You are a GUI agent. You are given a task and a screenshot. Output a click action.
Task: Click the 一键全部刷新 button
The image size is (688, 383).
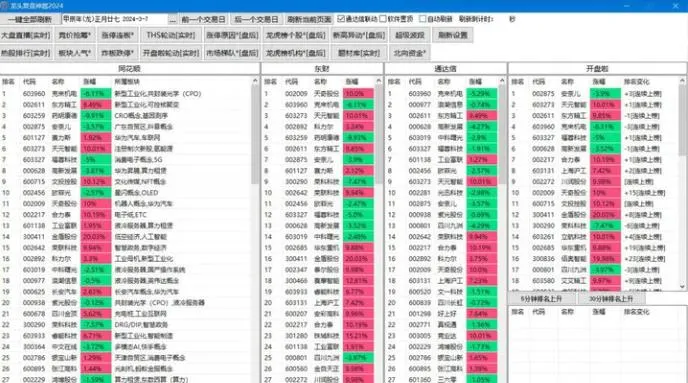(x=30, y=19)
